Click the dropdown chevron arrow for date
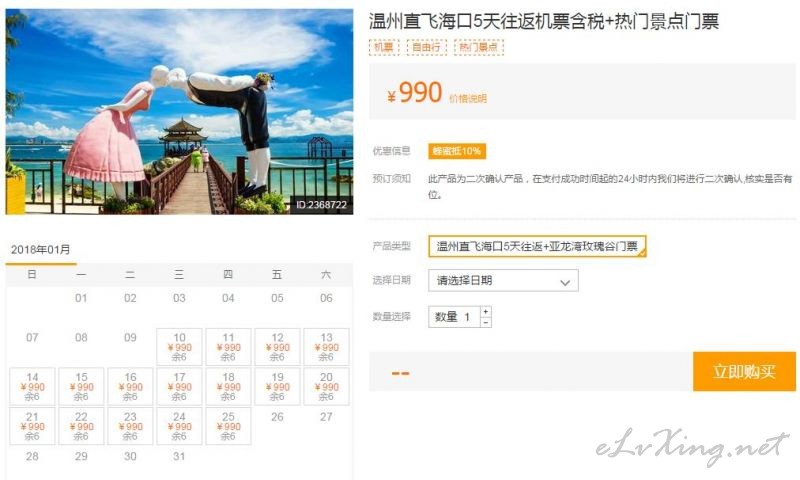This screenshot has width=800, height=480. point(565,282)
